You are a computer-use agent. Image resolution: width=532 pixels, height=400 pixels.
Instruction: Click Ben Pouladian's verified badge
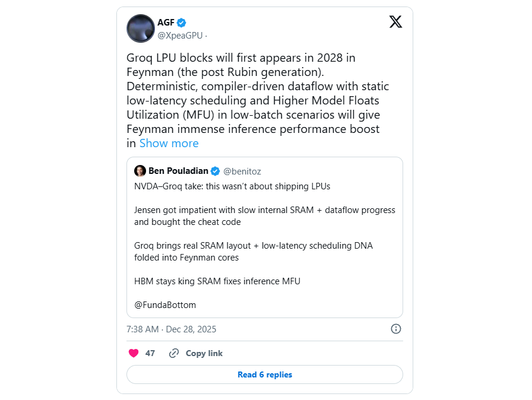216,171
